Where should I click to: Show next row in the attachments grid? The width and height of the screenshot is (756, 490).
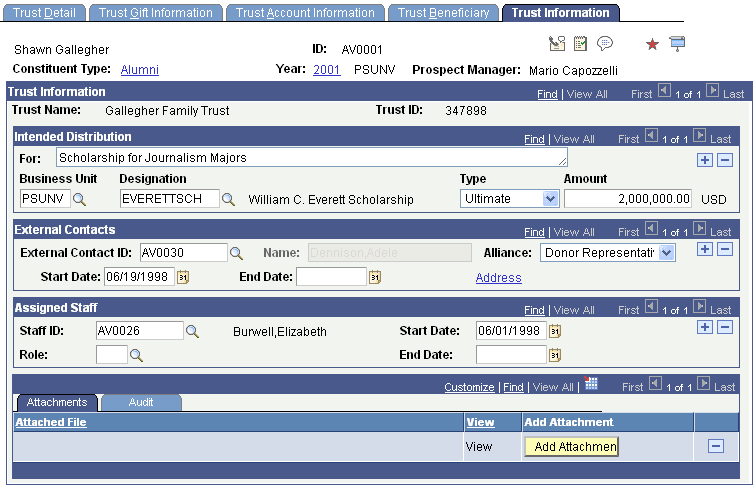[704, 384]
